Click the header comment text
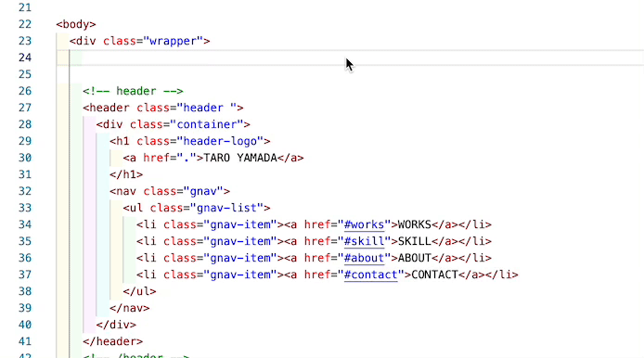644x358 pixels. 133,91
